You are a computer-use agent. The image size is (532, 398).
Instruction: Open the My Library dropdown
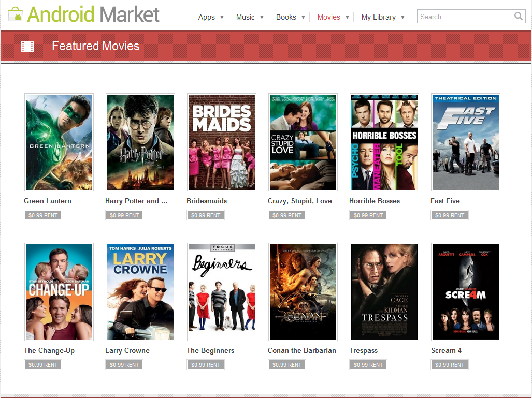tap(403, 17)
